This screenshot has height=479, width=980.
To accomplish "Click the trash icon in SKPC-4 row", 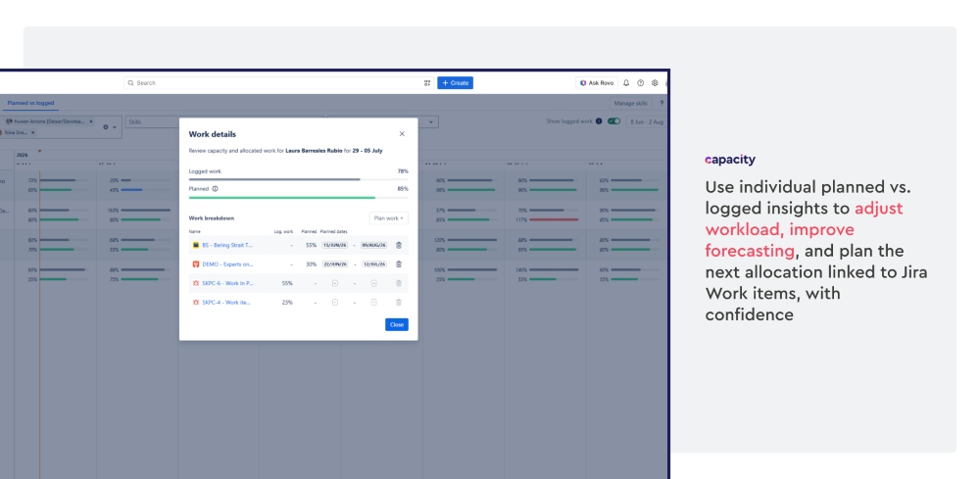I will pos(399,303).
